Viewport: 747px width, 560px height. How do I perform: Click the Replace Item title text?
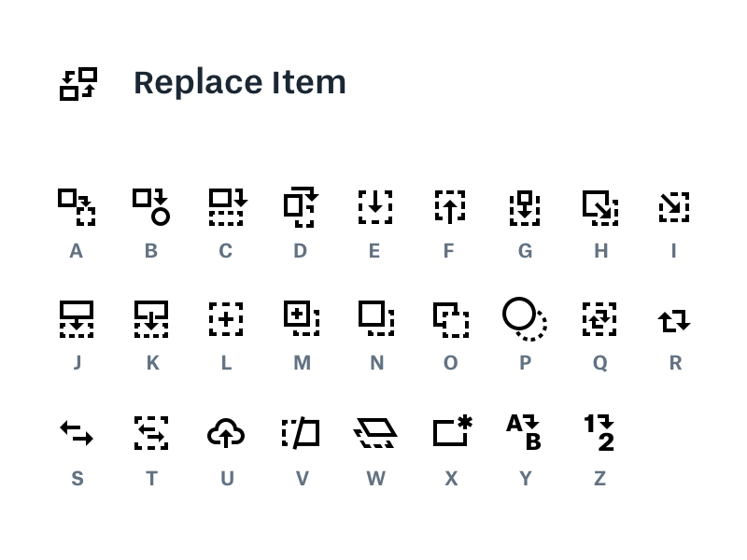(240, 82)
